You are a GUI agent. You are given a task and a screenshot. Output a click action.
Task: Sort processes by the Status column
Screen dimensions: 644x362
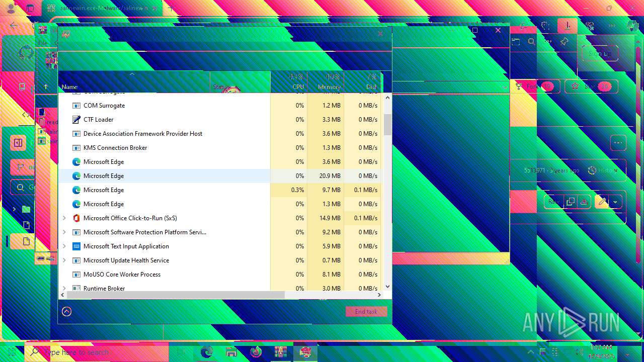[x=240, y=82]
